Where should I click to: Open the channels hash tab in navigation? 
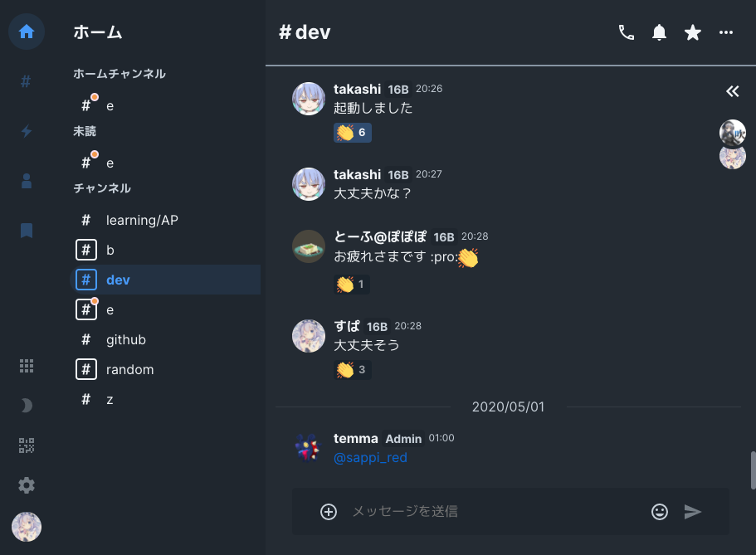26,81
